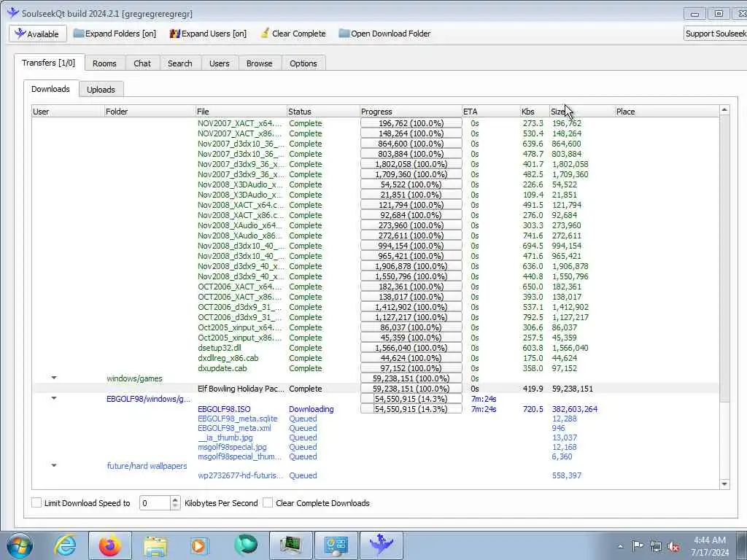
Task: Click Support Soulseek button
Action: tap(715, 34)
